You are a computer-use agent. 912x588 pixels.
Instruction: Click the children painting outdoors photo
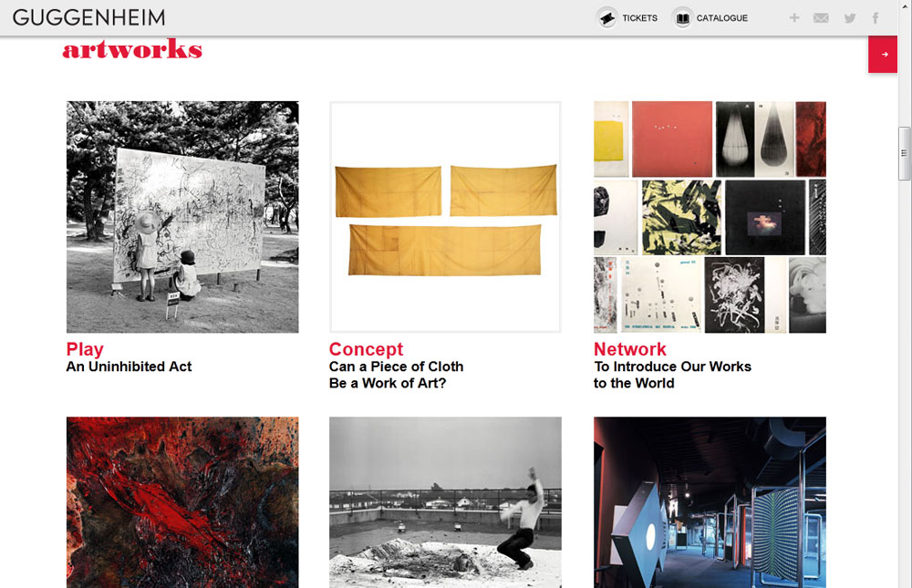[x=182, y=217]
